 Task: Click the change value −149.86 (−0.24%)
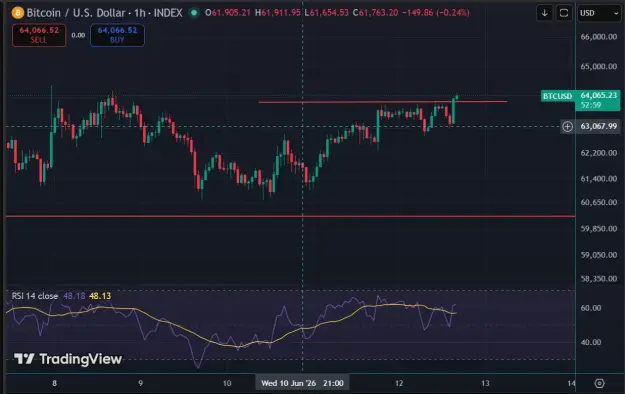pos(436,13)
